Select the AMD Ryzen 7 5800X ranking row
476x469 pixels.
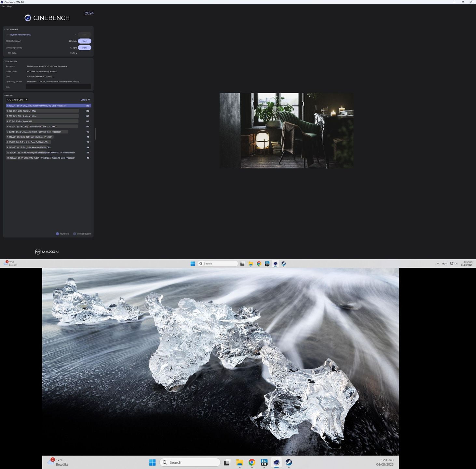(48, 132)
